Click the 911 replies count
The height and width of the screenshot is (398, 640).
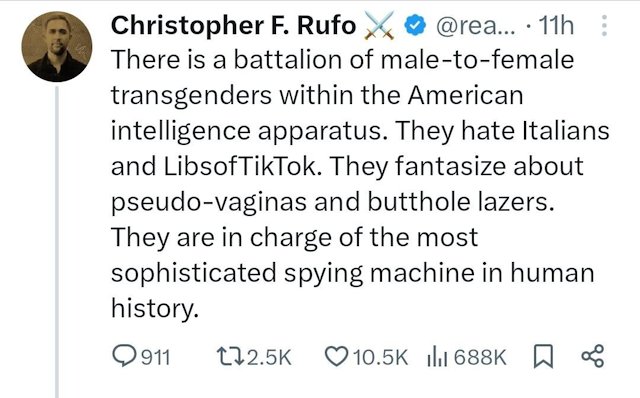click(x=156, y=357)
